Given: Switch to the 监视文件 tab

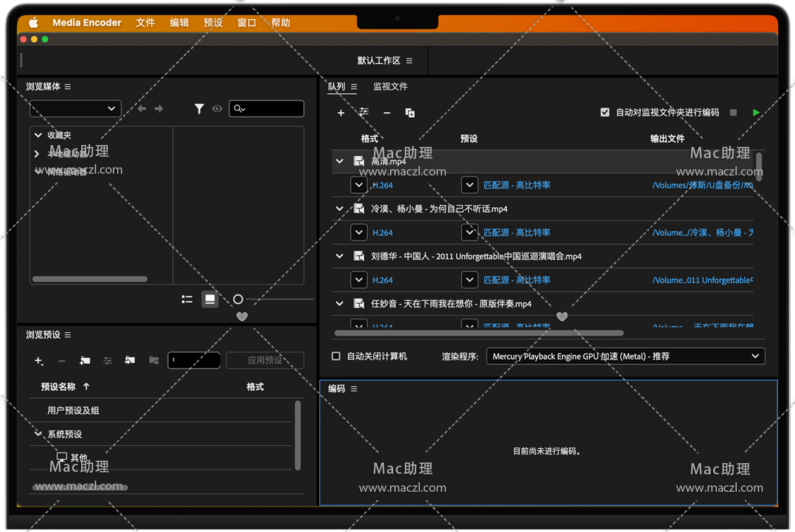Looking at the screenshot, I should click(x=390, y=87).
